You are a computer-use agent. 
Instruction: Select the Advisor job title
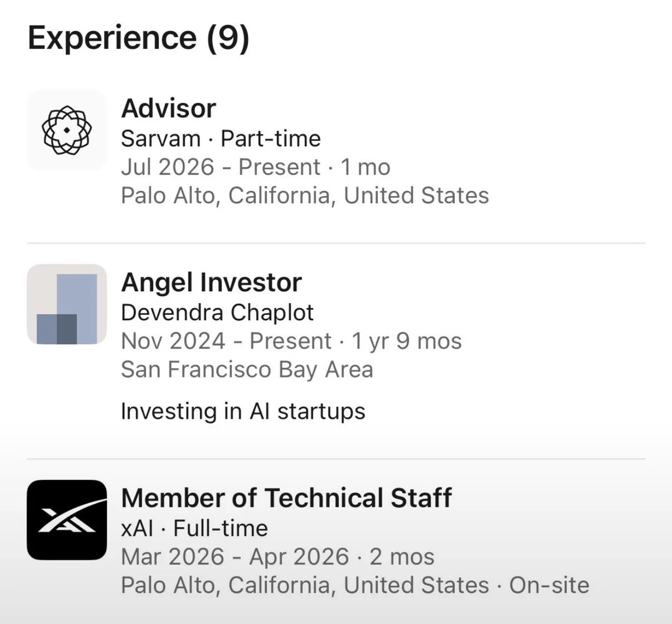(169, 108)
